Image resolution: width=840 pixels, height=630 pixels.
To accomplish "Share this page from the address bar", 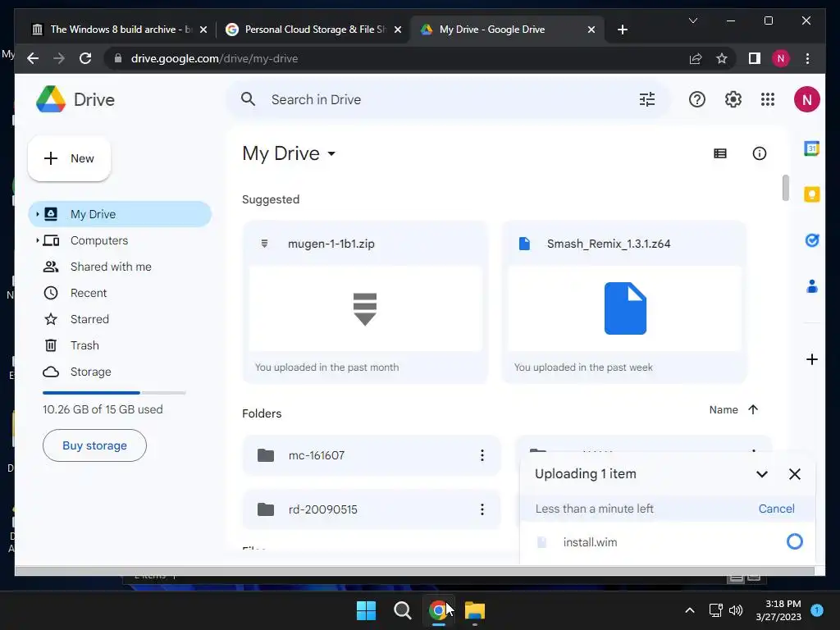I will (x=696, y=58).
